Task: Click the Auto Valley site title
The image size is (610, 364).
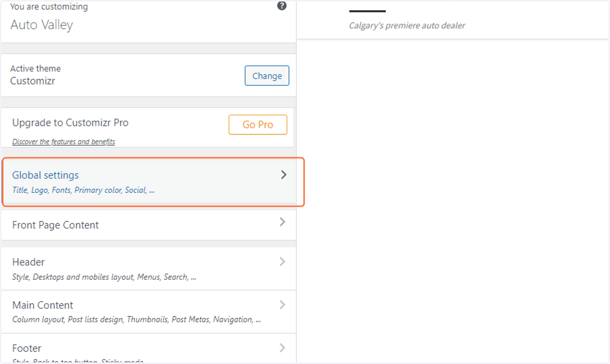Action: coord(42,25)
